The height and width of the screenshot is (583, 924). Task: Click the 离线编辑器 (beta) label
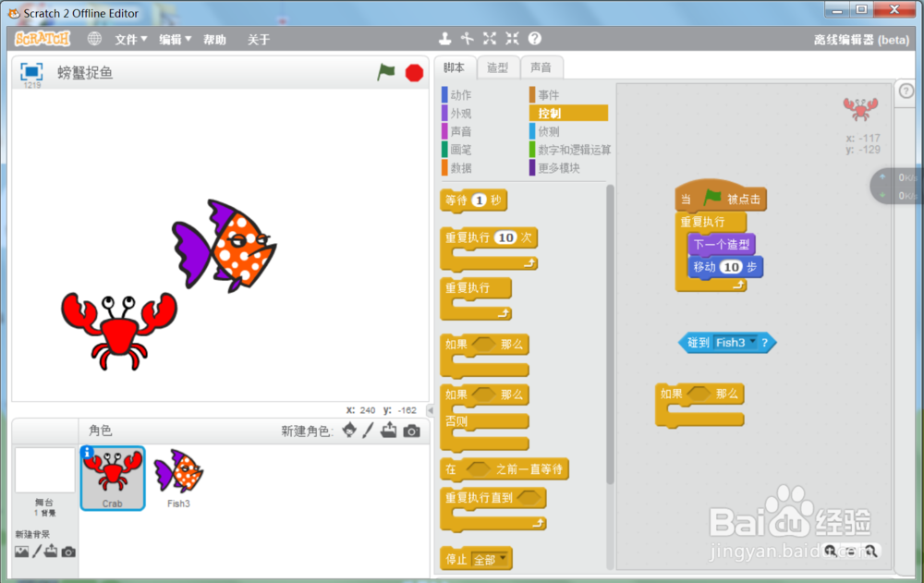click(x=861, y=40)
